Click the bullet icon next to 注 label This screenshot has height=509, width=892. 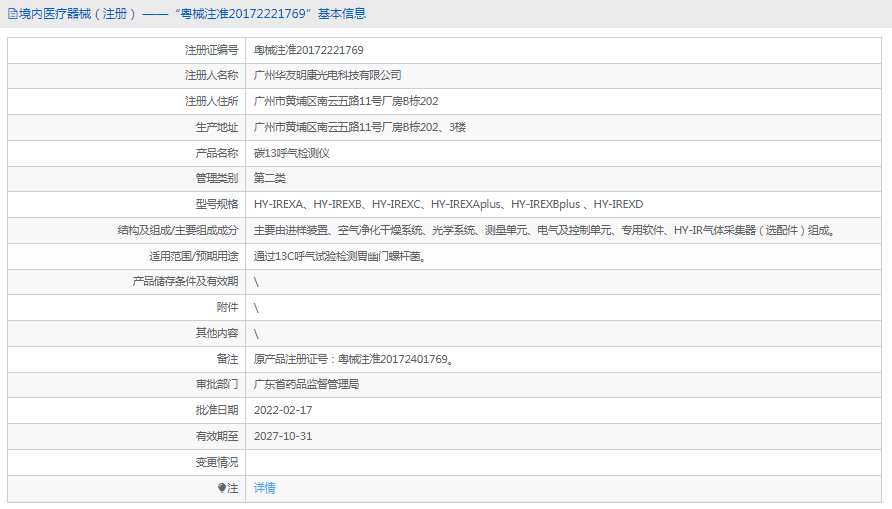point(222,488)
